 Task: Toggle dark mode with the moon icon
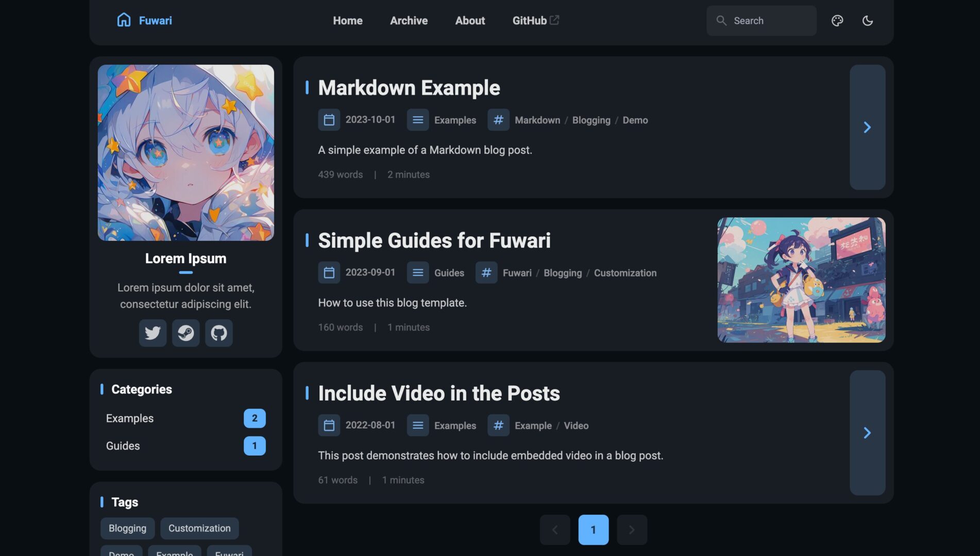(868, 21)
